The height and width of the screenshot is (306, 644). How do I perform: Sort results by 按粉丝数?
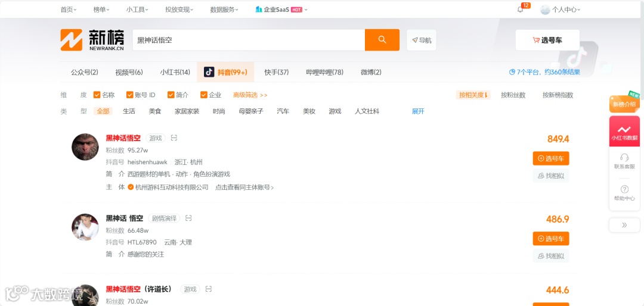coord(513,95)
